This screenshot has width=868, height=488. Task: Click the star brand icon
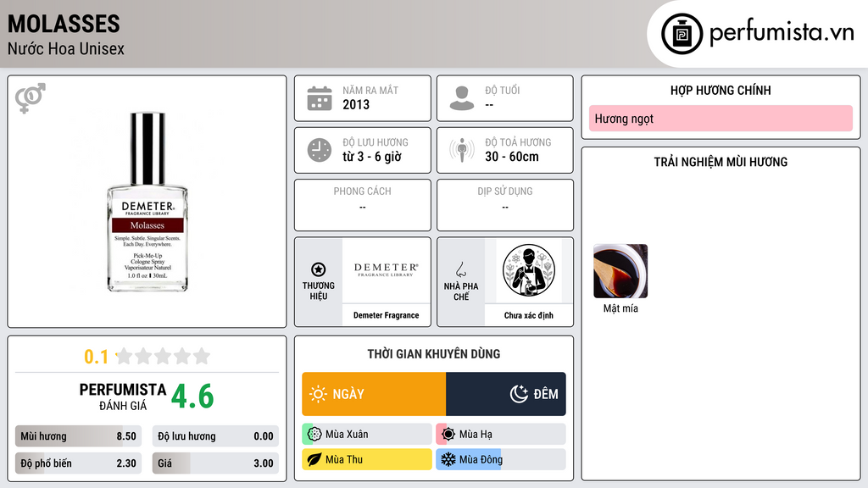pos(319,269)
